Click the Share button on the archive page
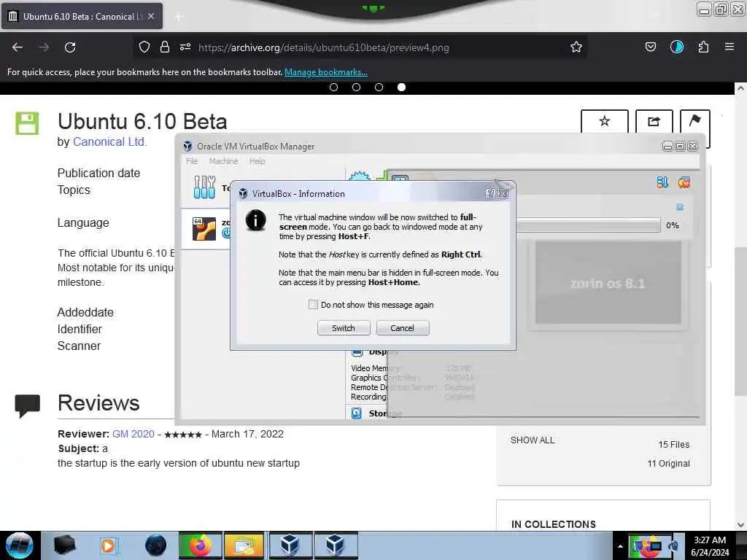This screenshot has width=747, height=560. pyautogui.click(x=654, y=121)
